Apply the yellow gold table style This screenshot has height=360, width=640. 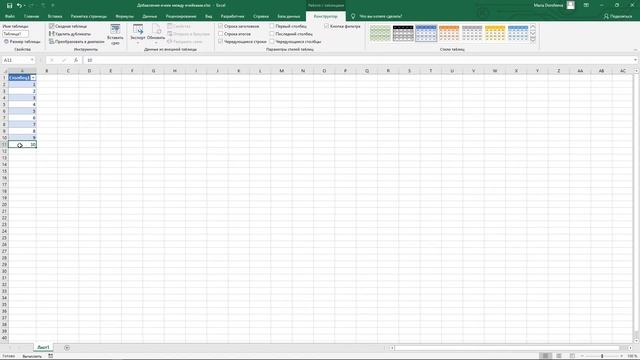[x=495, y=33]
